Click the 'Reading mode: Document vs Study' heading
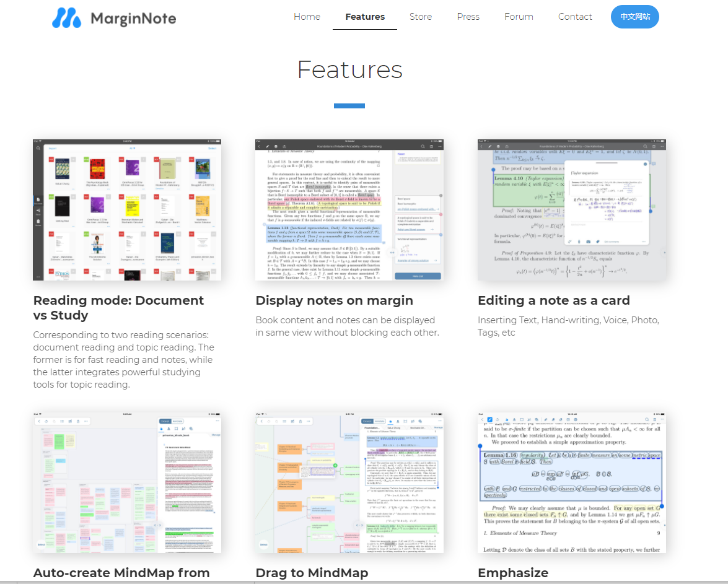Screen dimensions: 728x584 coord(118,308)
